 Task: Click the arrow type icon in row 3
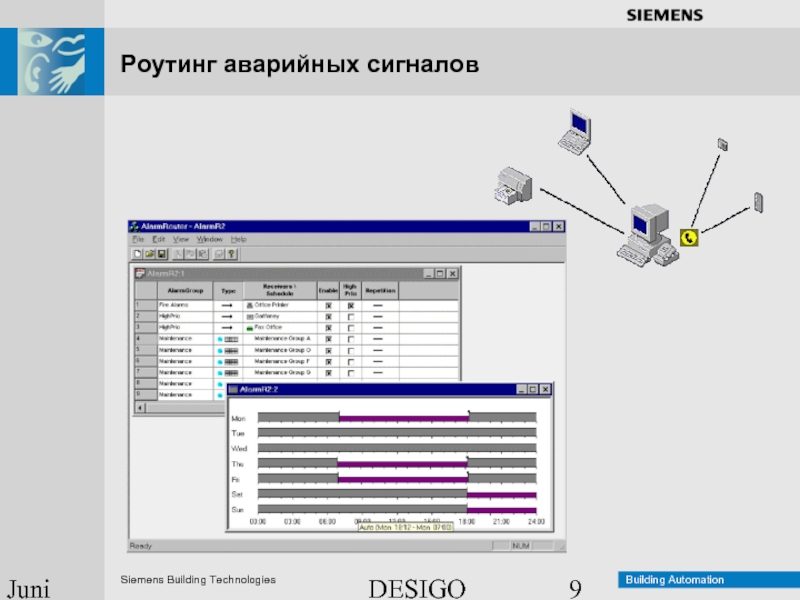pos(227,328)
